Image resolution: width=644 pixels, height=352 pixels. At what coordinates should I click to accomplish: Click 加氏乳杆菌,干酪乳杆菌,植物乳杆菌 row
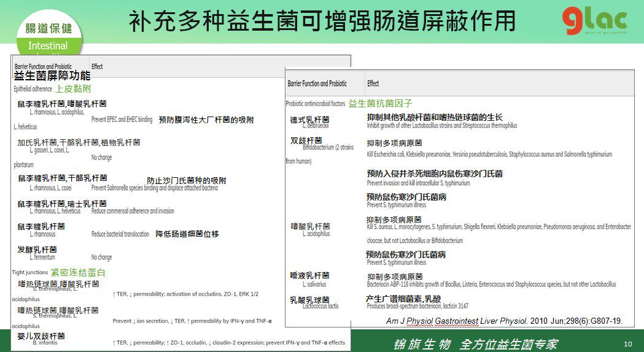(79, 142)
